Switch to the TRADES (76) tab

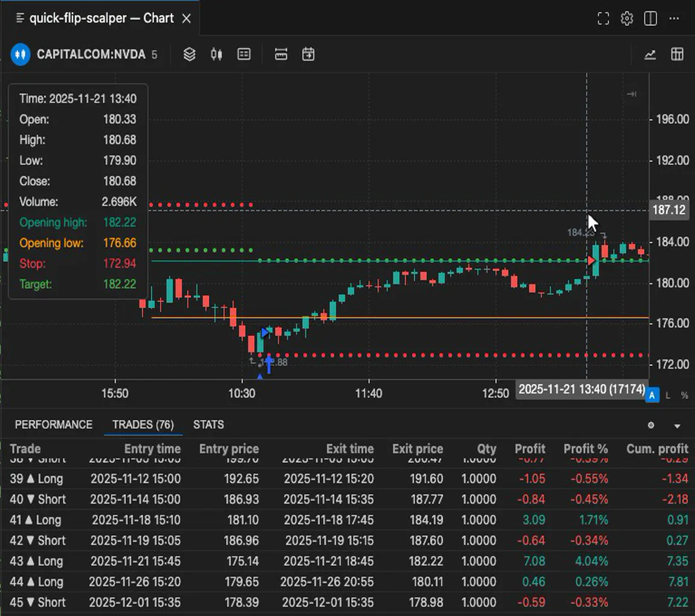[143, 425]
